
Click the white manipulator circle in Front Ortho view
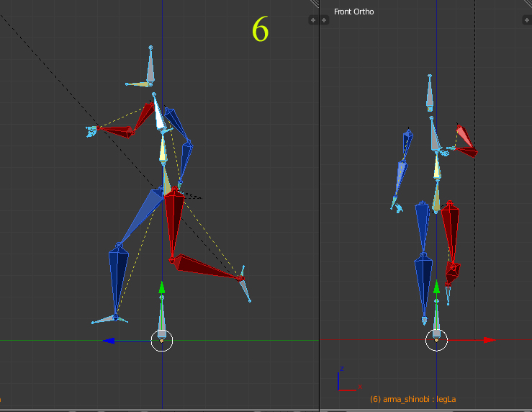(x=437, y=340)
